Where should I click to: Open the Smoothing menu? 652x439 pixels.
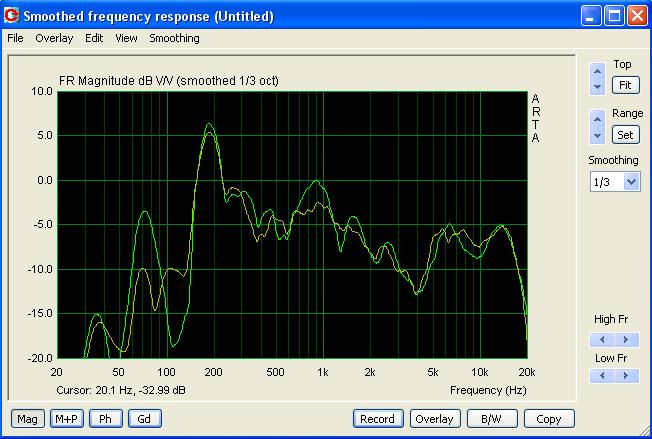coord(174,38)
